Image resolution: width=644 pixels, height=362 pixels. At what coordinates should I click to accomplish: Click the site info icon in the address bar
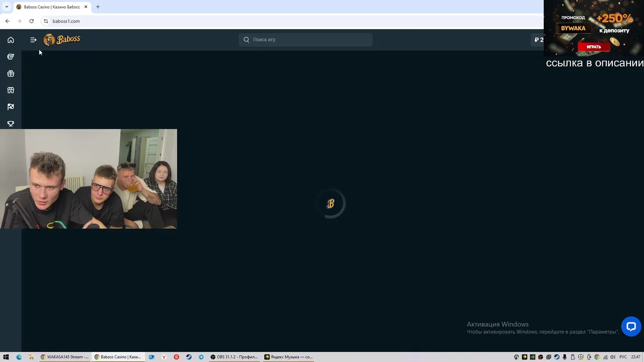(46, 21)
